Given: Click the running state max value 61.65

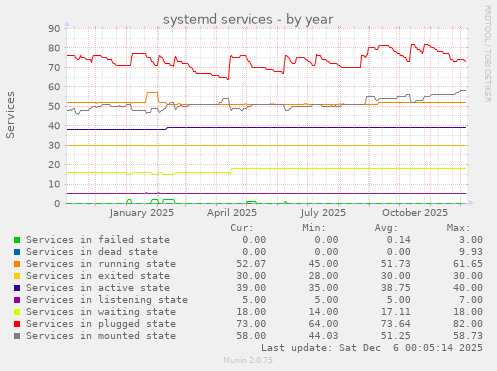Looking at the screenshot, I should pyautogui.click(x=468, y=264).
